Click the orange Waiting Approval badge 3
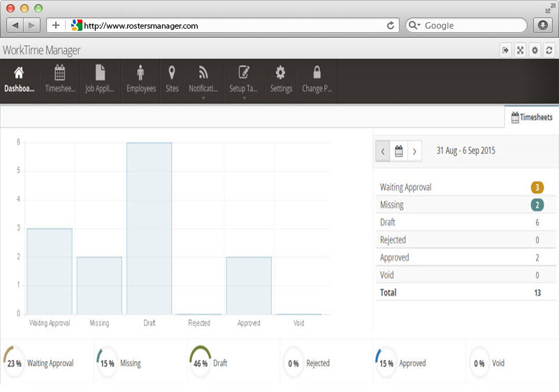The image size is (559, 392). [537, 187]
